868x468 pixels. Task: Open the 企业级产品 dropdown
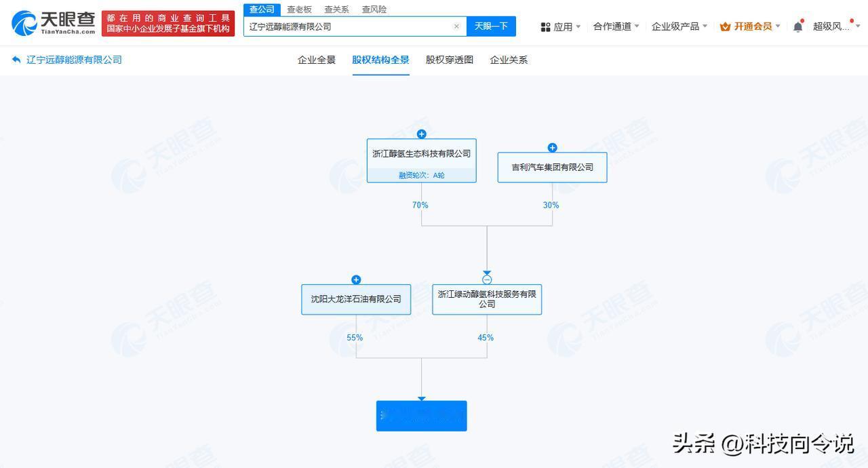[679, 26]
